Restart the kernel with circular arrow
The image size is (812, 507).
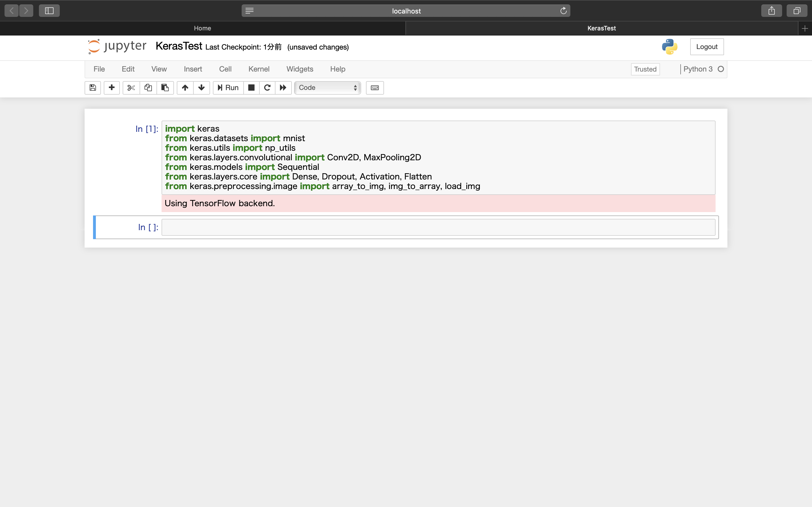point(267,88)
